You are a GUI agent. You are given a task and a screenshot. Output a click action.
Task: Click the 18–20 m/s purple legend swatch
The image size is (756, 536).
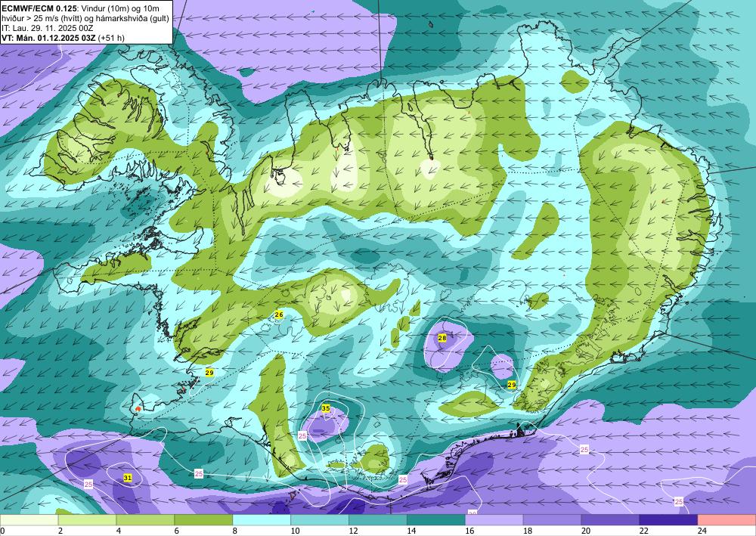(552, 520)
